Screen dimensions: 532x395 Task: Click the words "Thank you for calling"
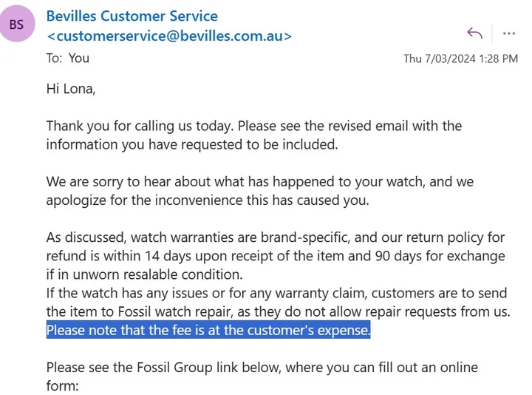[108, 126]
